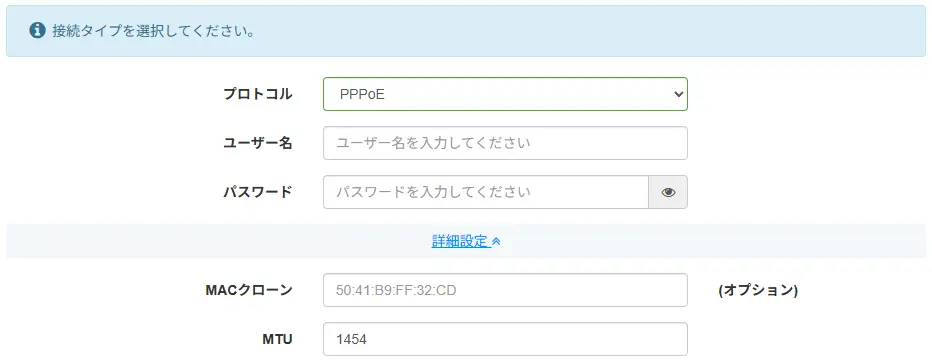Click the MTU field containing 1454
Viewport: 932px width, 364px height.
(505, 339)
